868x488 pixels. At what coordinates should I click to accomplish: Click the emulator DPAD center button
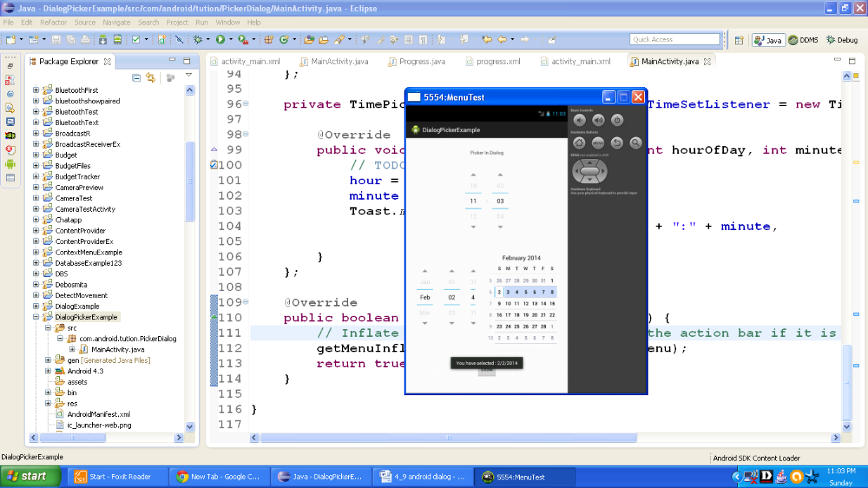point(589,171)
